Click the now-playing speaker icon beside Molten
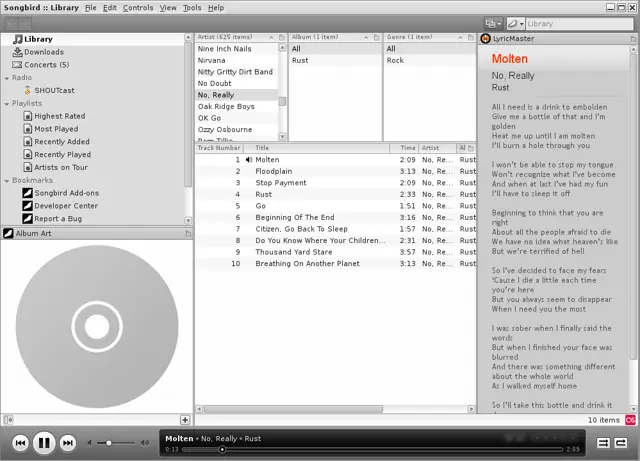Screen dimensions: 640x461 point(249,160)
